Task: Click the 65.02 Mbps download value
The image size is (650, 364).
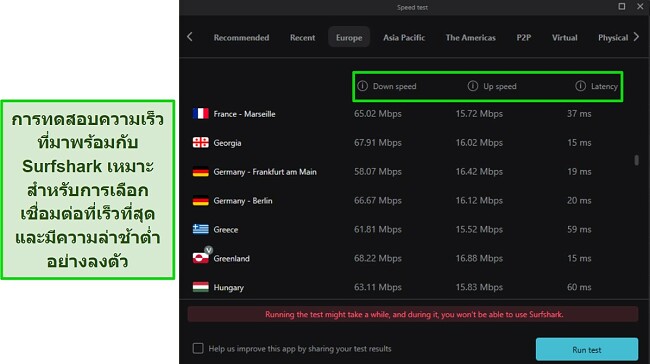Action: click(x=378, y=114)
